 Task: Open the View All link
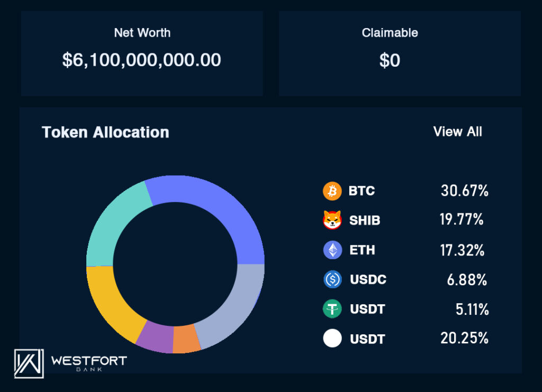(x=457, y=132)
